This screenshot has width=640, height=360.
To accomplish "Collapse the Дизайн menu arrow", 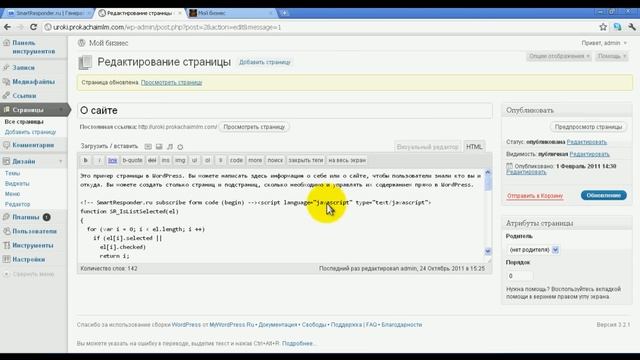I will (x=61, y=161).
